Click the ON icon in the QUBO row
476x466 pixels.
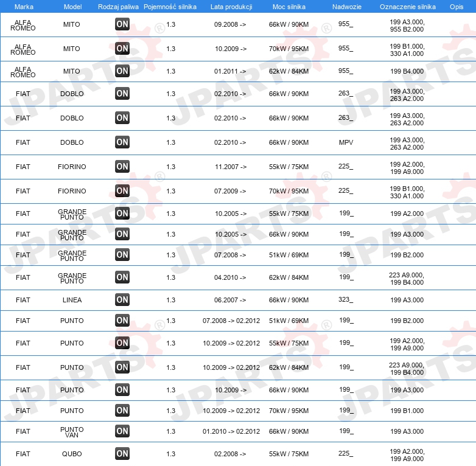(122, 454)
